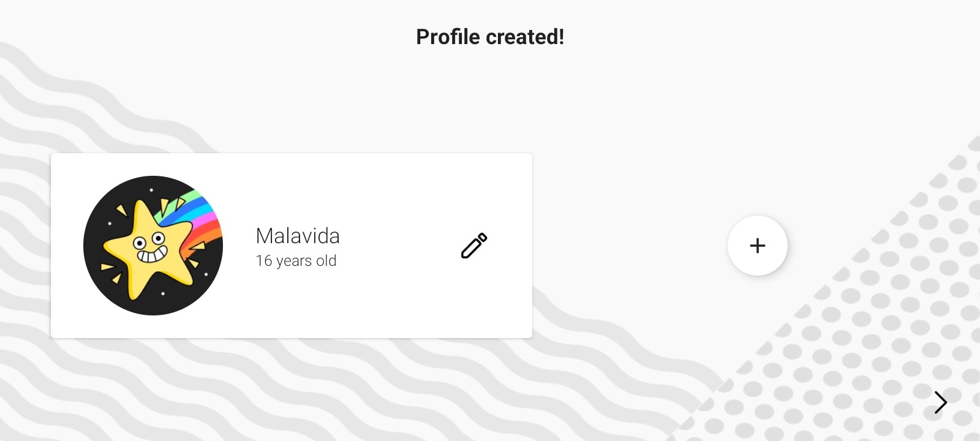This screenshot has height=441, width=980.
Task: Click the Malavida profile name
Action: [x=298, y=236]
